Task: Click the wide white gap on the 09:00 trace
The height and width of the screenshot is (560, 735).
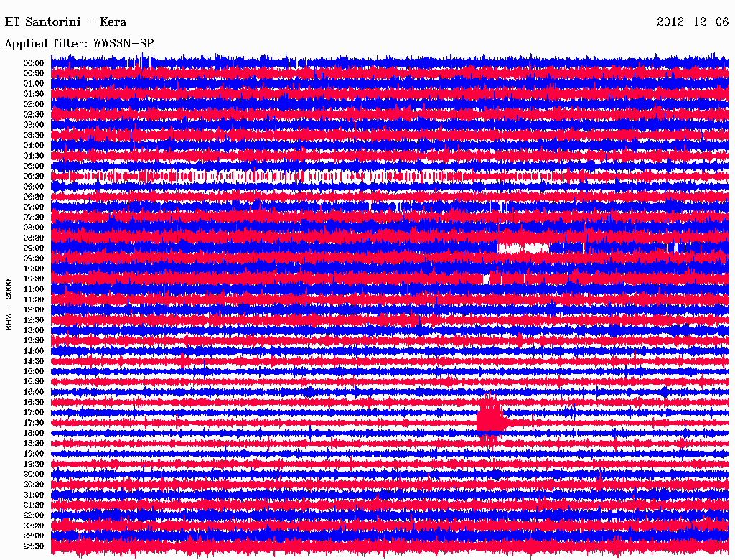Action: pos(523,248)
